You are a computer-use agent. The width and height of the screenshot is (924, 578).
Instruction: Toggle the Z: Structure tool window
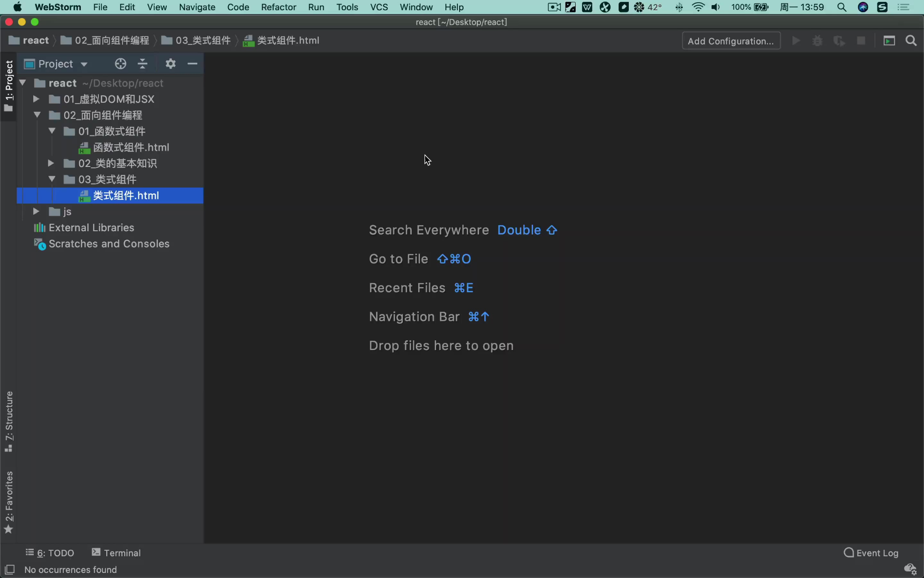pos(9,421)
